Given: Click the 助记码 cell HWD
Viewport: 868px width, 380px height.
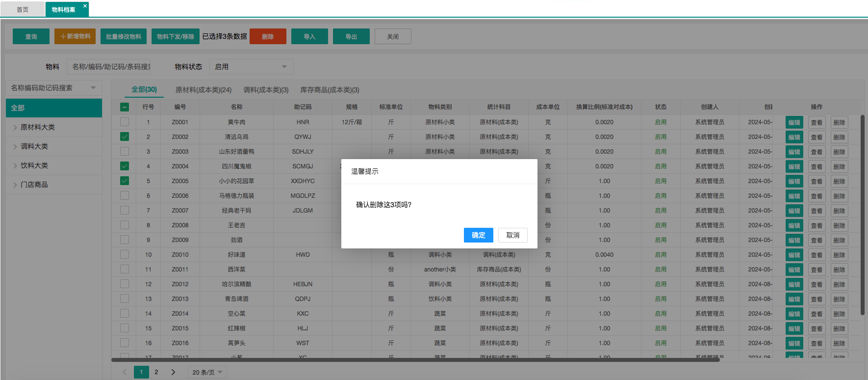Looking at the screenshot, I should point(303,255).
